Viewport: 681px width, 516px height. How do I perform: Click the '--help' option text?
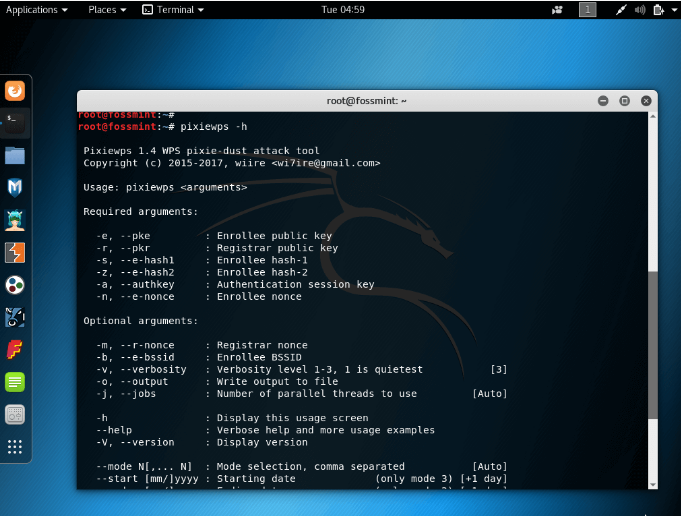114,430
